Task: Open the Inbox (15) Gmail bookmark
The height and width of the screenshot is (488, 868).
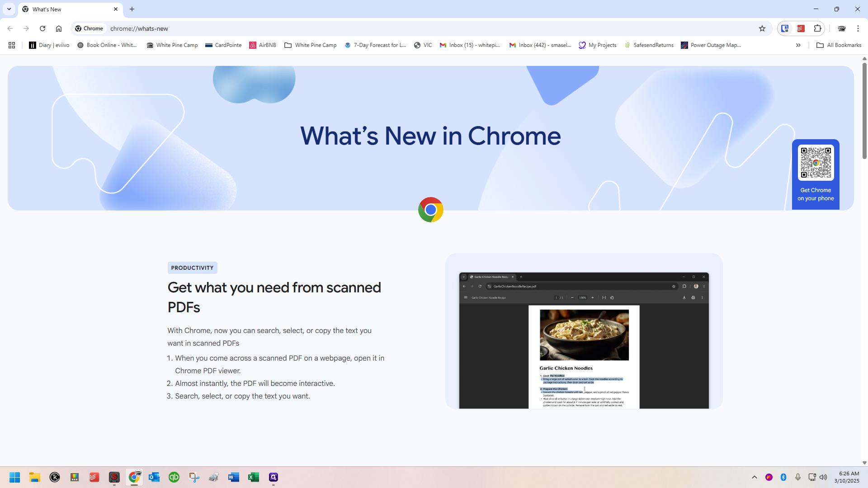Action: [x=470, y=45]
